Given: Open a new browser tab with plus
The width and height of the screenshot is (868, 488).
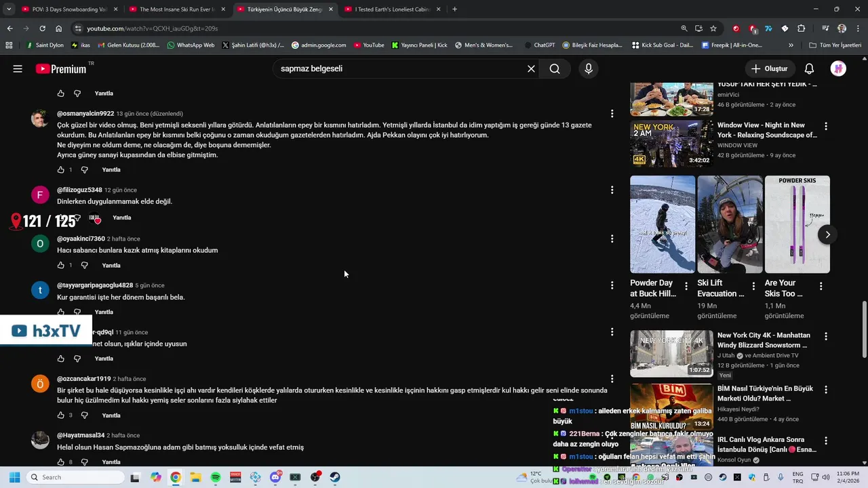Looking at the screenshot, I should tap(454, 9).
